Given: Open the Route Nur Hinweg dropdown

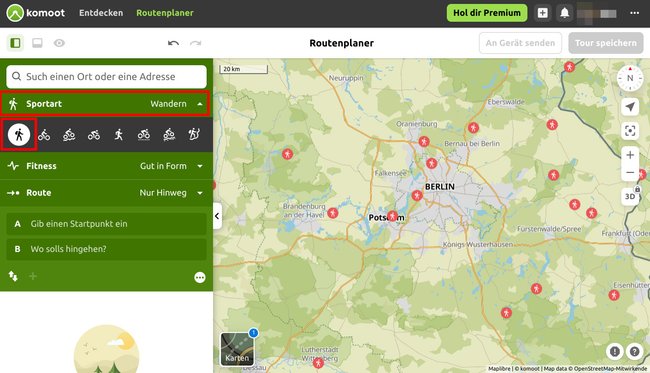Looking at the screenshot, I should (106, 193).
